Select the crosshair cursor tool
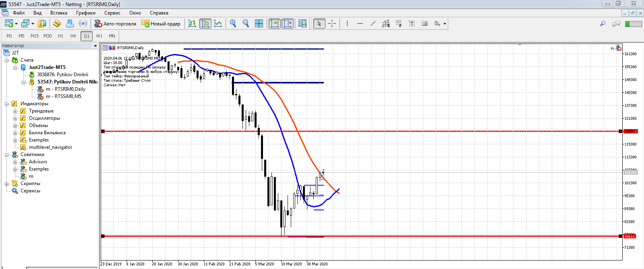 [x=332, y=23]
